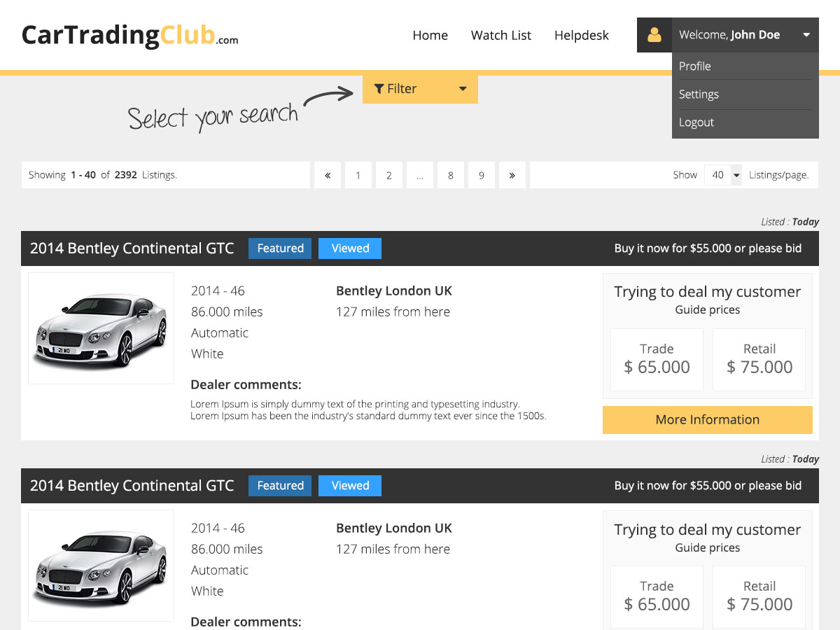This screenshot has width=840, height=630.
Task: Go to page 9 of listings
Action: (482, 176)
